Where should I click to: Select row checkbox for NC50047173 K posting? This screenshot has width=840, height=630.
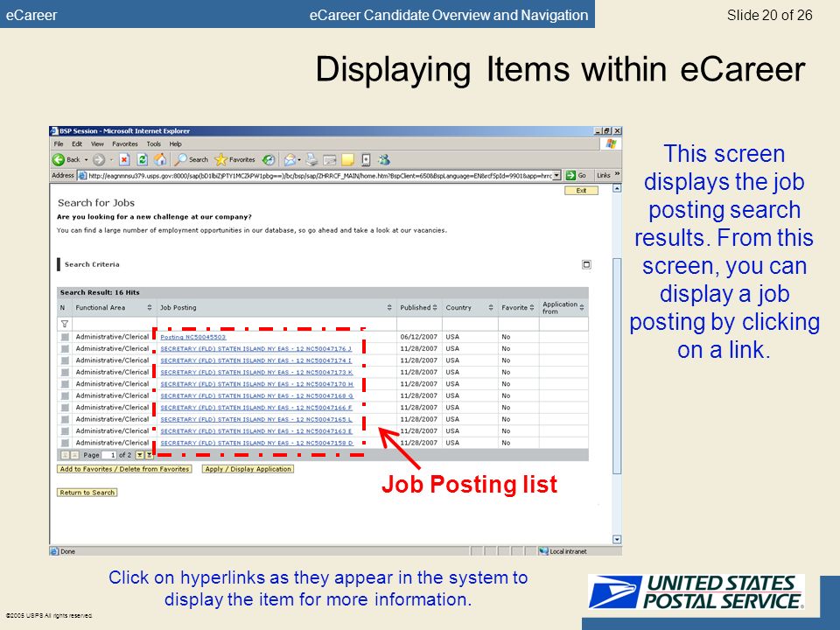click(x=65, y=373)
